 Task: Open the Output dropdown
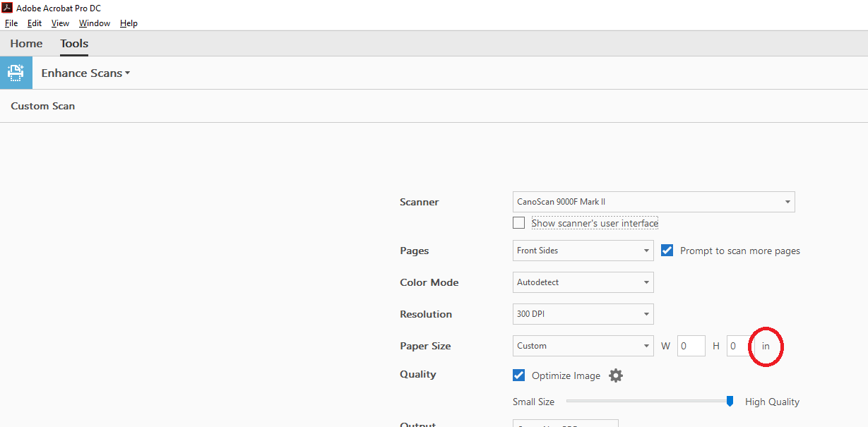(565, 424)
